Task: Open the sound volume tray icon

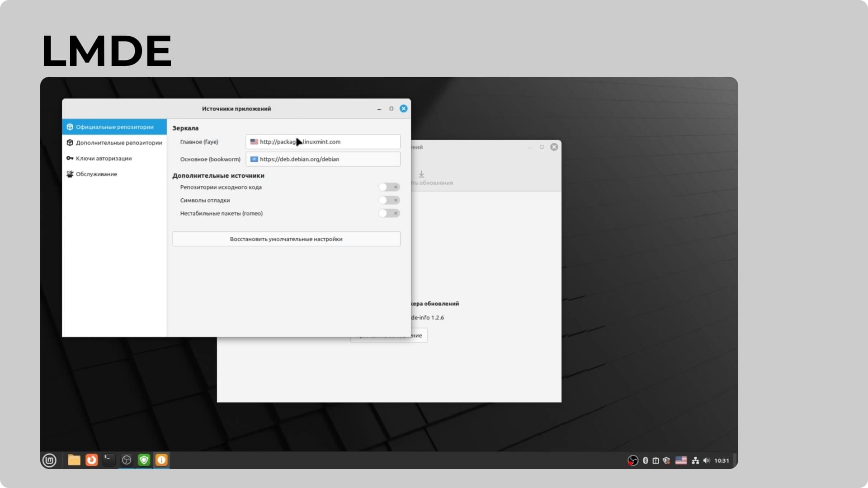Action: point(707,460)
